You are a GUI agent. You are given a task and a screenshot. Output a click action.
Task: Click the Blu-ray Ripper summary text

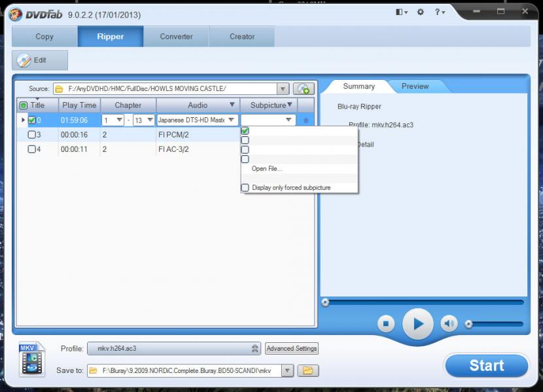pos(359,107)
